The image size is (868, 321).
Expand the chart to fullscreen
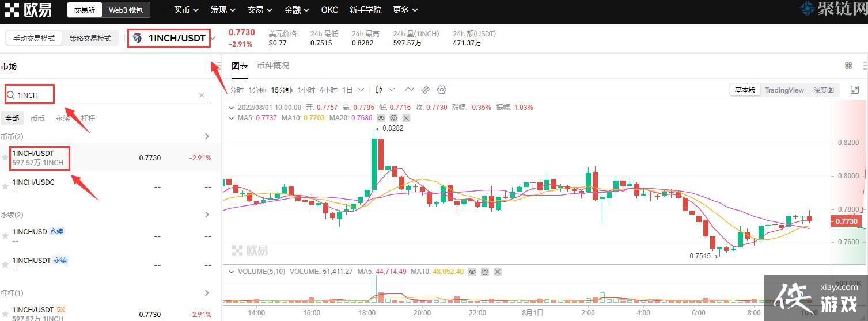[x=855, y=90]
